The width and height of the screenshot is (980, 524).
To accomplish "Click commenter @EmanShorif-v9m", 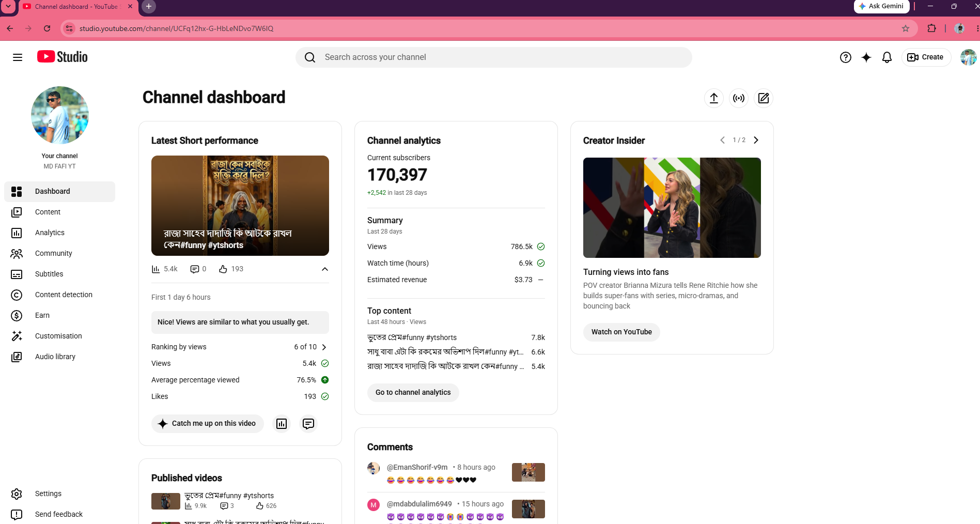I will (417, 468).
